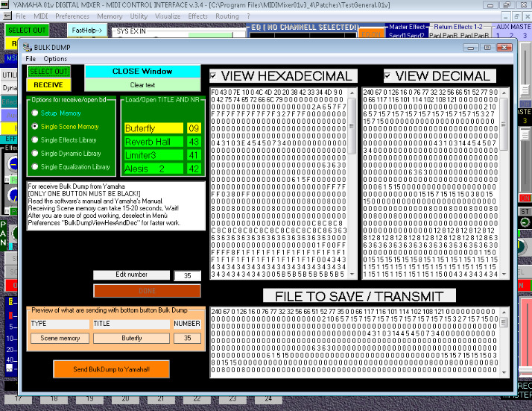Click the decimal view scrollbar thumb
The image size is (532, 411).
point(504,125)
